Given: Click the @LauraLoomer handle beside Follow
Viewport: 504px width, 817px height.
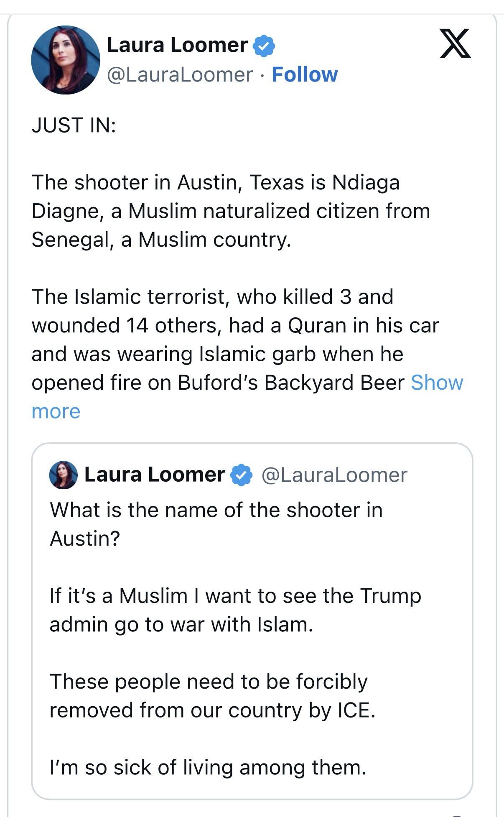Looking at the screenshot, I should [180, 75].
